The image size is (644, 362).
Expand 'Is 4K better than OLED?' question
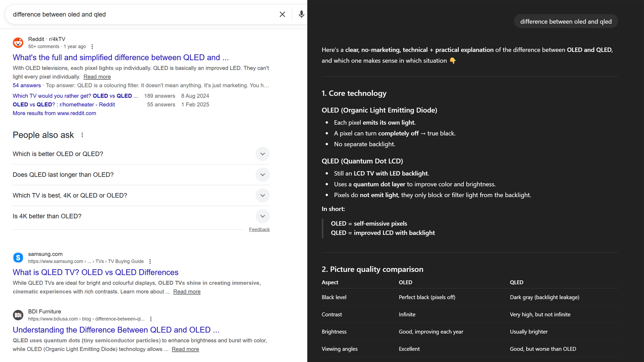(262, 216)
